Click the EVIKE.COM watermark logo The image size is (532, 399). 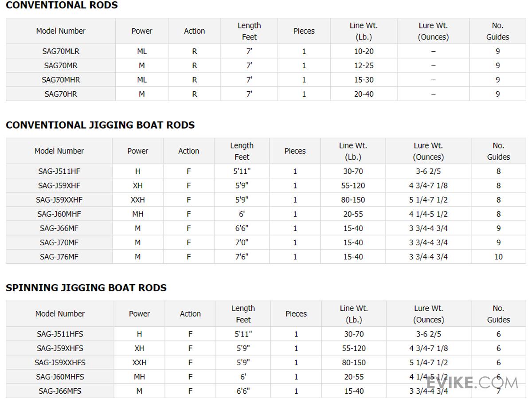472,382
